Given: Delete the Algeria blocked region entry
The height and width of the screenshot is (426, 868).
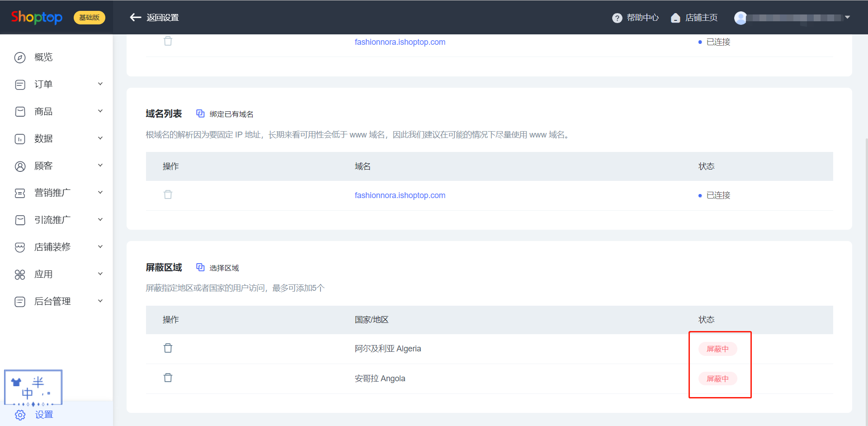Looking at the screenshot, I should (168, 348).
